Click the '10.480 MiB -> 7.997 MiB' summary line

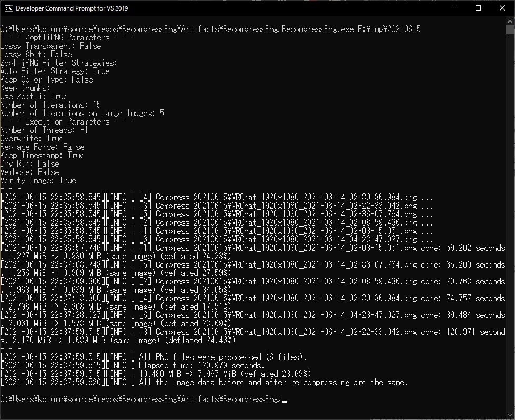point(225,374)
